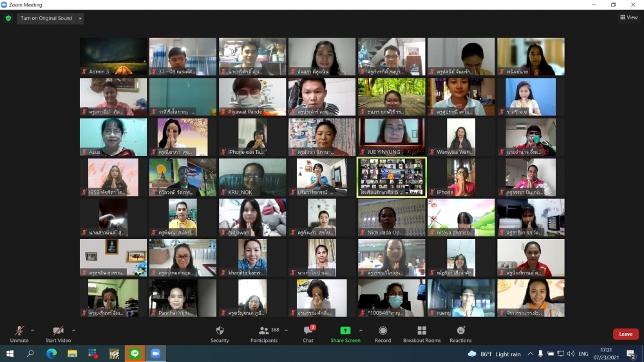Open the View menu
The height and width of the screenshot is (362, 644).
coord(629,17)
